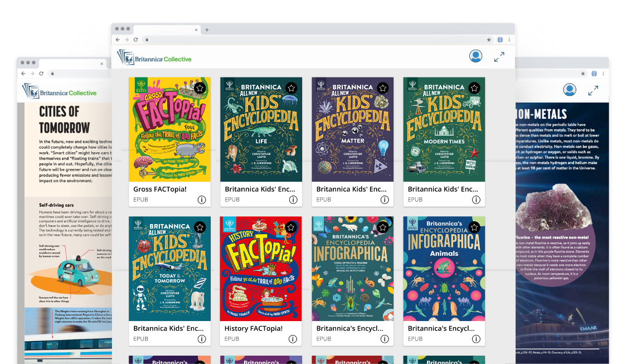627x364 pixels.
Task: Show info for the green Encyclopedia Infographica book
Action: pyautogui.click(x=384, y=339)
